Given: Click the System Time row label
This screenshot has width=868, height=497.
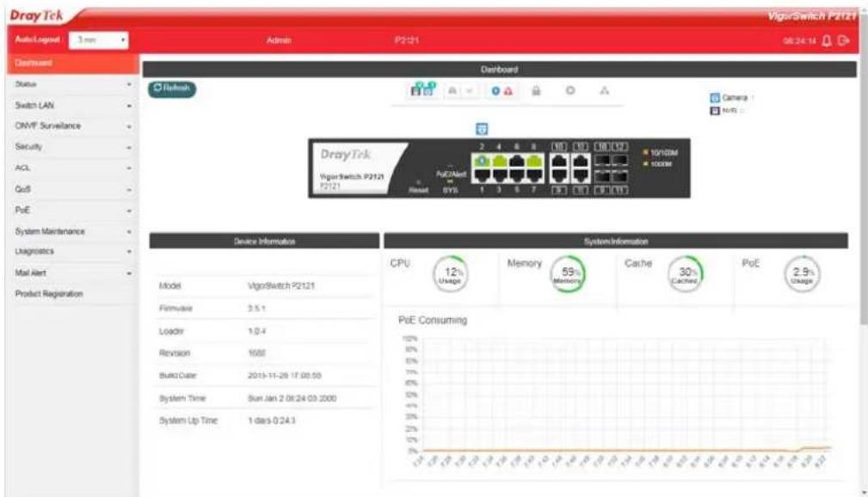Looking at the screenshot, I should tap(182, 398).
